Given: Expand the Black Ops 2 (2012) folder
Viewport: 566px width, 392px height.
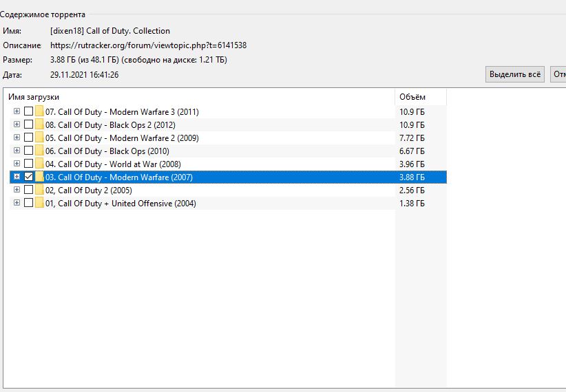Looking at the screenshot, I should point(17,125).
